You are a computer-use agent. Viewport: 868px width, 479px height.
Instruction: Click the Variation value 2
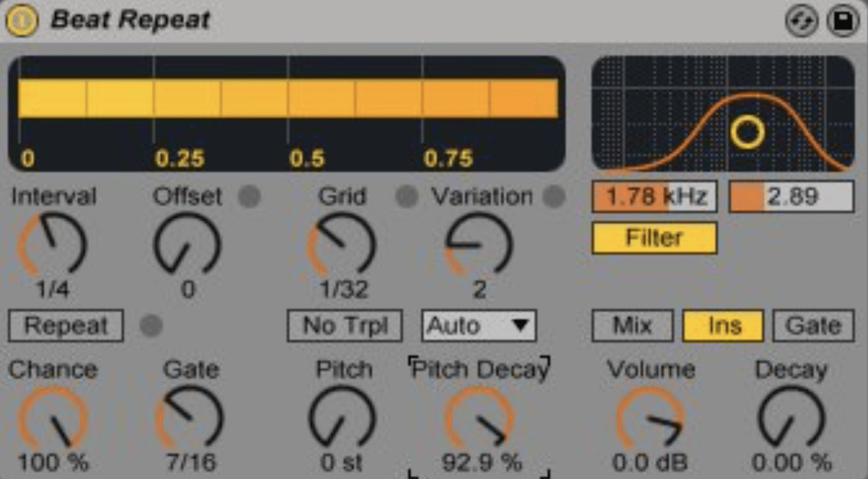coord(479,290)
